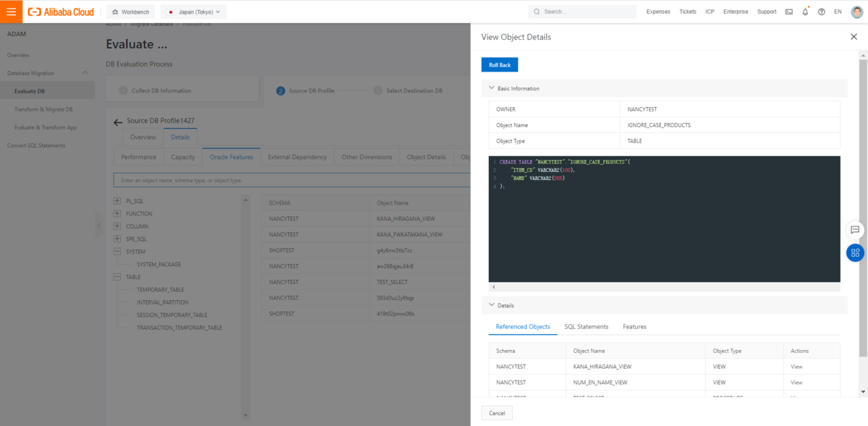Click the Roll Back button

point(500,65)
